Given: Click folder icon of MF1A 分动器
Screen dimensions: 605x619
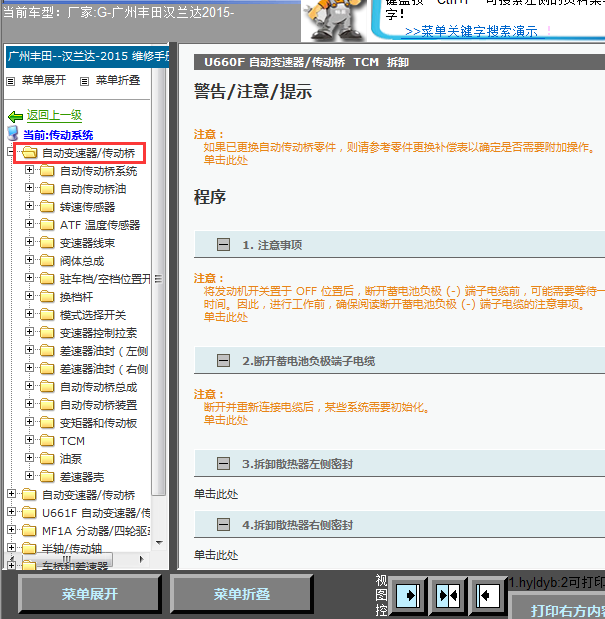Looking at the screenshot, I should [29, 531].
